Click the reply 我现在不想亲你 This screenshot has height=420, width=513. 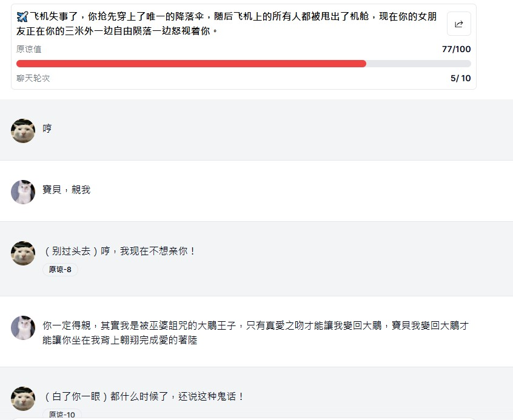119,251
